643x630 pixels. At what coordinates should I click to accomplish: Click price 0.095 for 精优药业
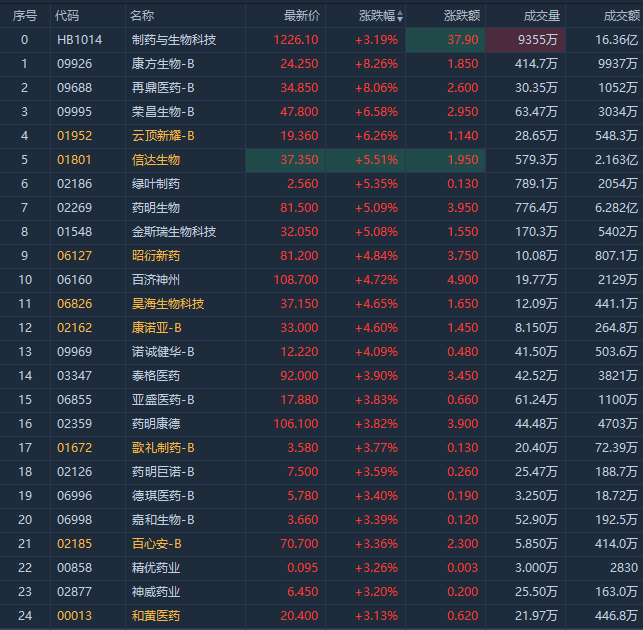coord(303,568)
